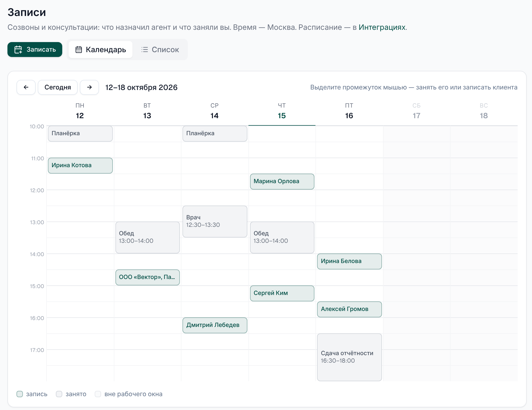Screen dimensions: 532x410
Task: Click the previous week arrow icon
Action: pyautogui.click(x=26, y=87)
